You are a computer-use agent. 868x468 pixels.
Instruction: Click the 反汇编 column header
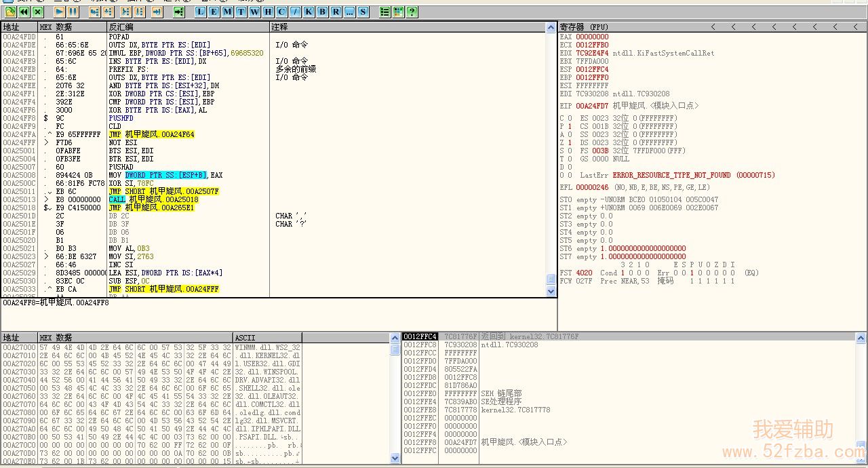tap(189, 27)
